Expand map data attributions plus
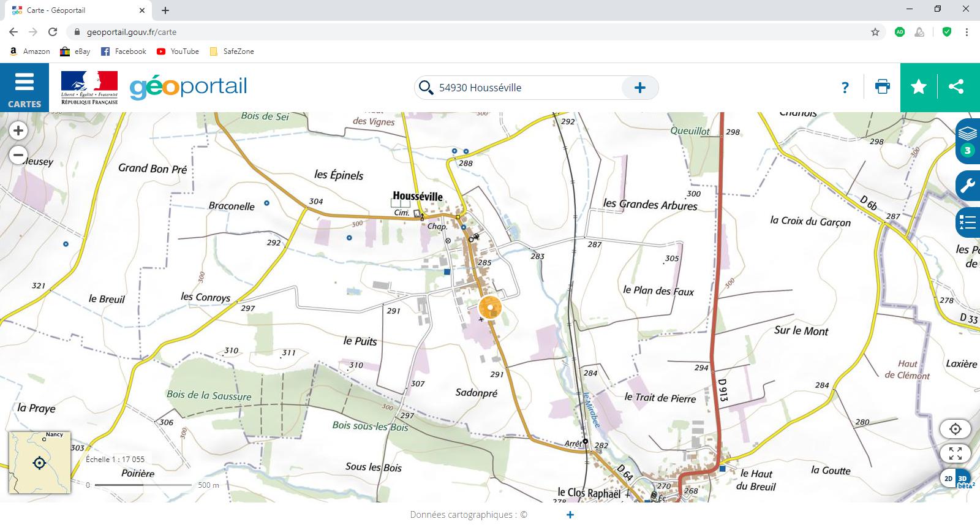 pos(570,515)
